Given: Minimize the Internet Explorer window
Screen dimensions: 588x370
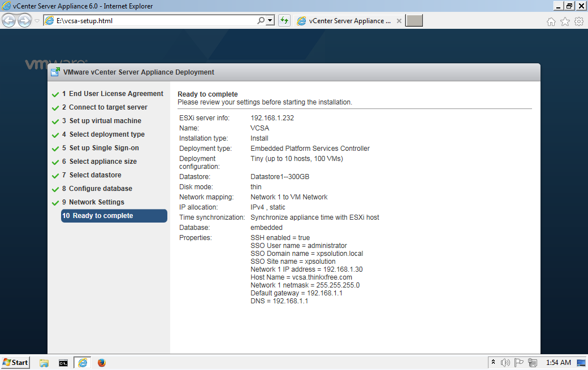Looking at the screenshot, I should coord(559,6).
